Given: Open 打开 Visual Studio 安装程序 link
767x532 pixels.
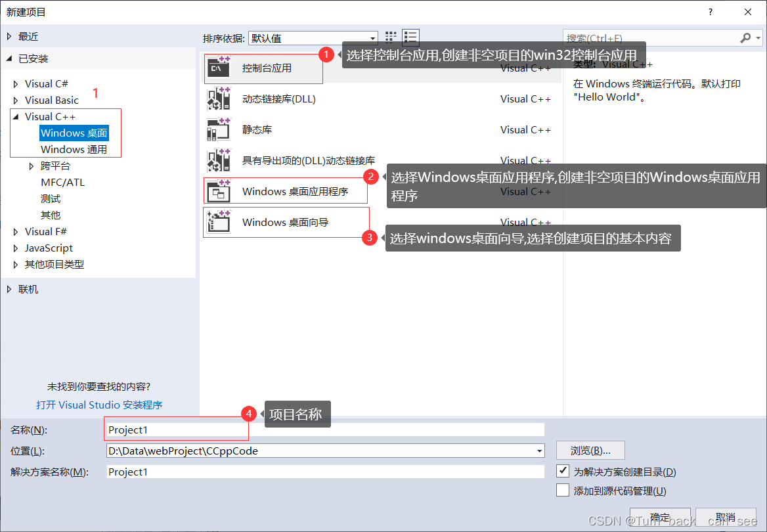Looking at the screenshot, I should [99, 405].
